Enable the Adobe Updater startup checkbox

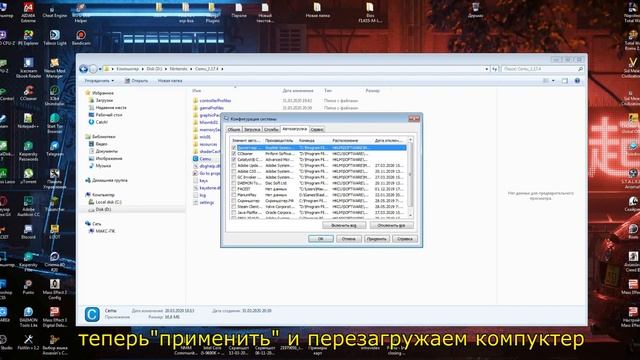pyautogui.click(x=234, y=165)
